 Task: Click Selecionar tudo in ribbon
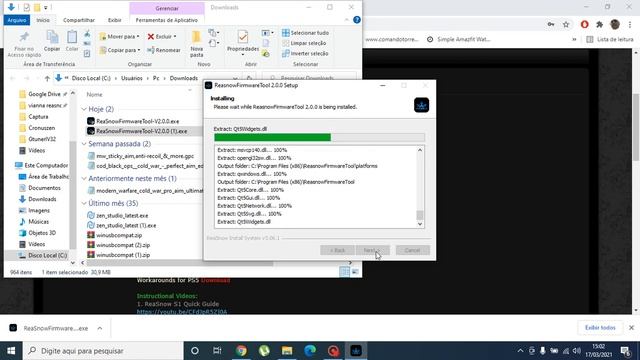[305, 33]
